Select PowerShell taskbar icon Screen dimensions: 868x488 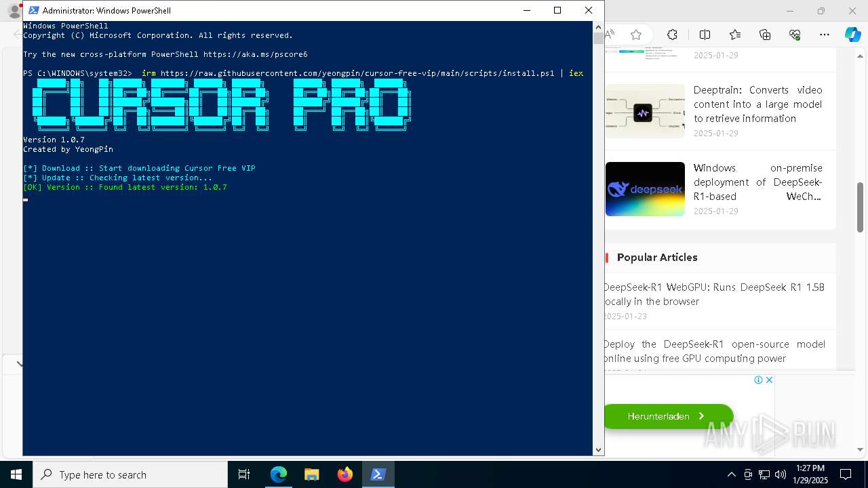tap(378, 474)
